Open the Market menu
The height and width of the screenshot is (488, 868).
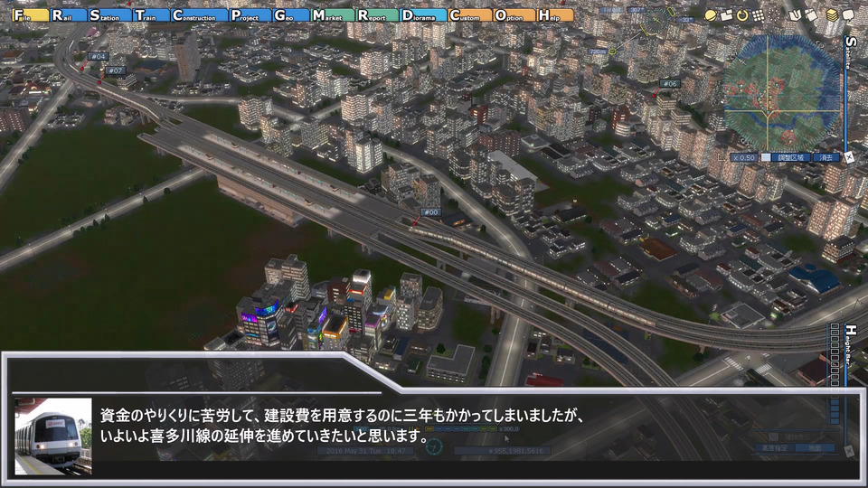point(332,15)
